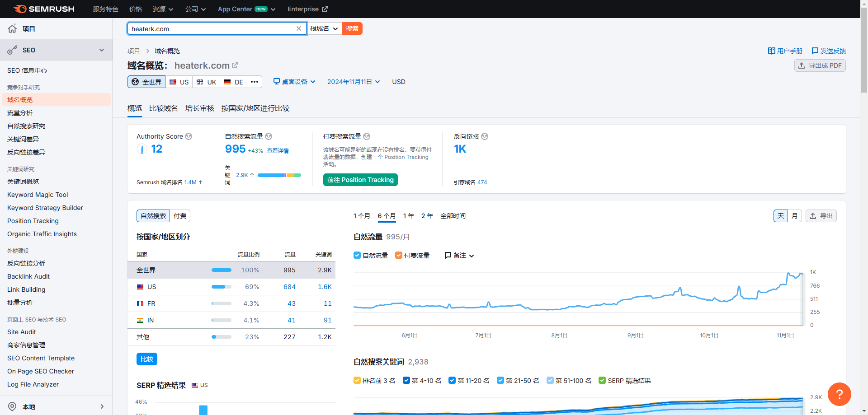Click the 本地 location pin icon

tap(12, 406)
